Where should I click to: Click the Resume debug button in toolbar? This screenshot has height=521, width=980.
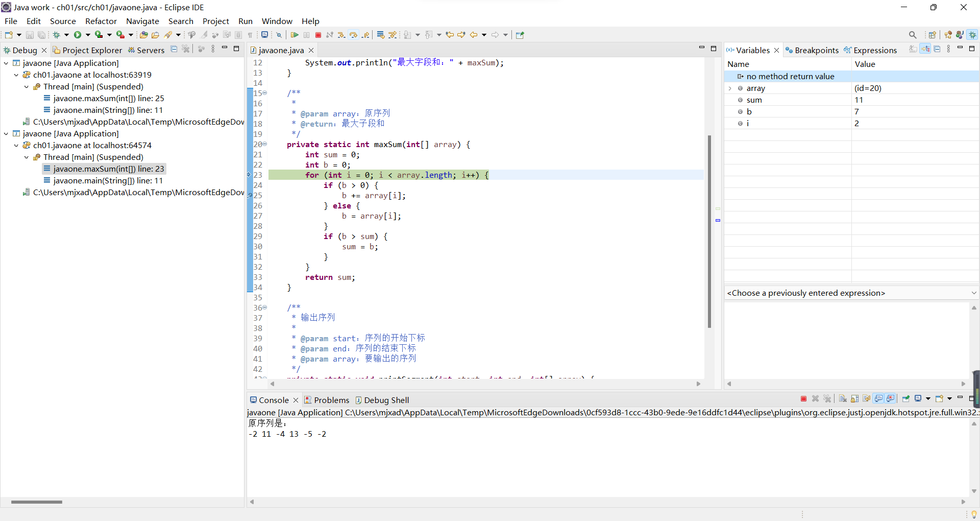point(295,35)
